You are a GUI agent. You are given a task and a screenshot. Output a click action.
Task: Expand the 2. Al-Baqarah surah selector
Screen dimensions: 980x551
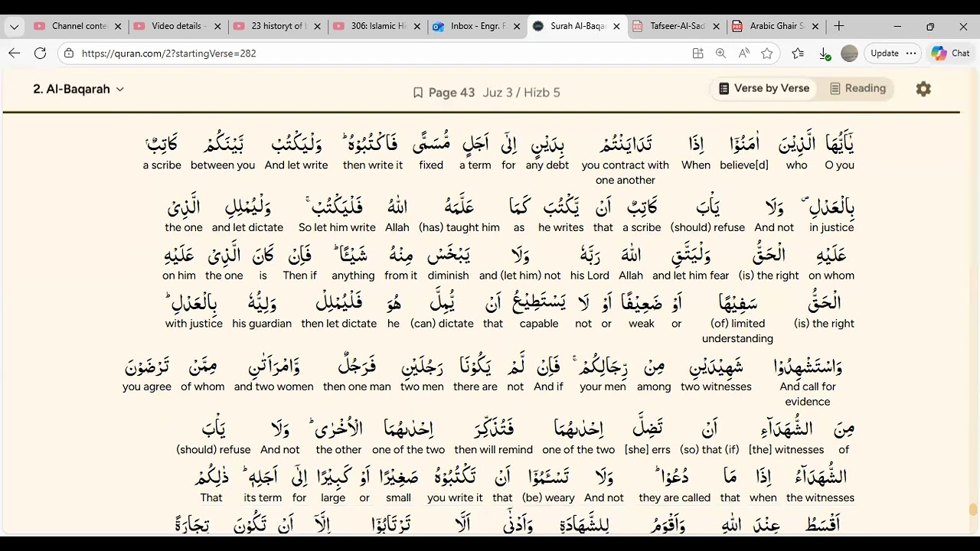(x=78, y=90)
